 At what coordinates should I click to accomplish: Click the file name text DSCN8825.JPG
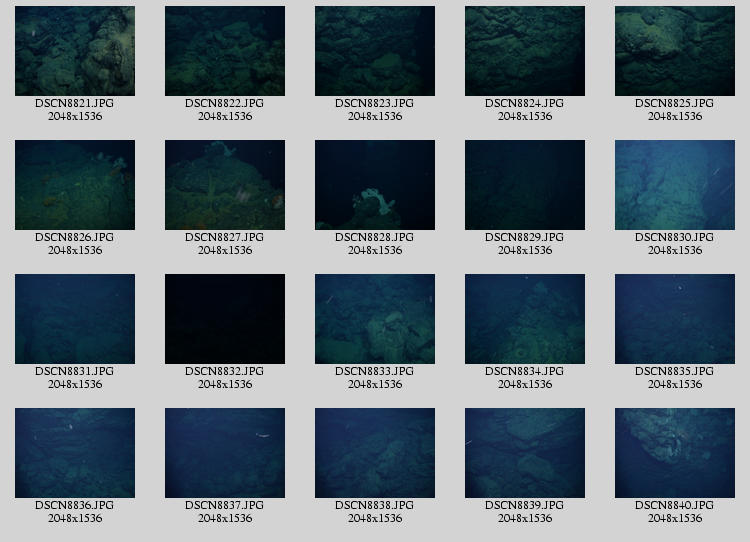point(675,103)
